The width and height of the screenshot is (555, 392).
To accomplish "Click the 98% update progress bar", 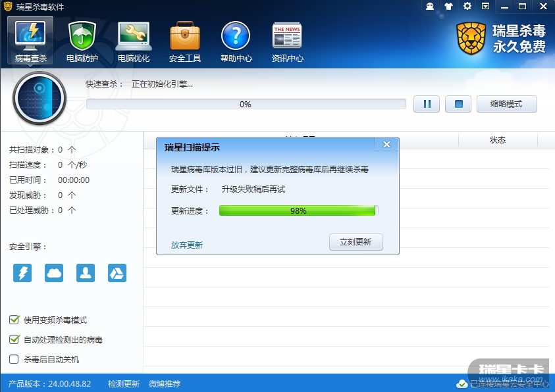I will (x=299, y=210).
